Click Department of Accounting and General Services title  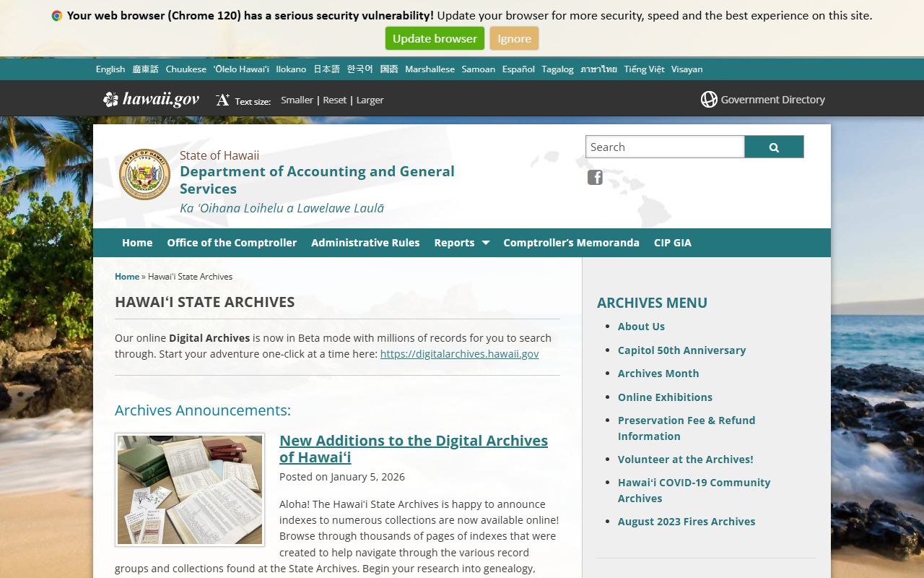(x=317, y=180)
